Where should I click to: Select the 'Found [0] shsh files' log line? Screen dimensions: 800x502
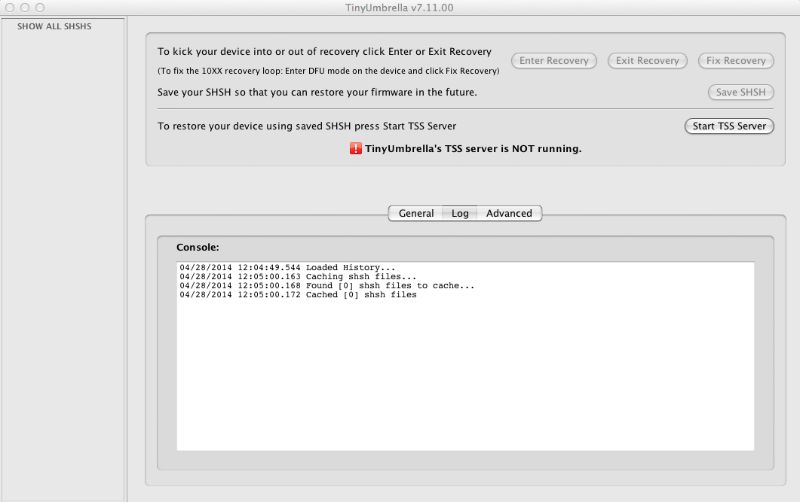click(327, 286)
